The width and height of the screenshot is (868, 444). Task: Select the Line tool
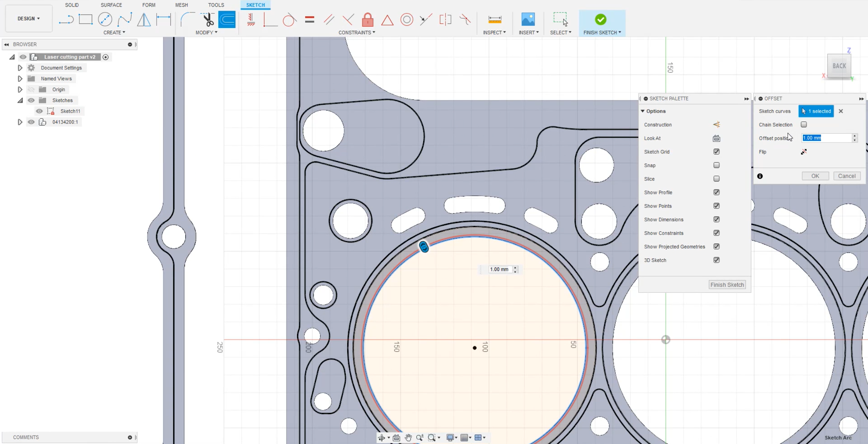(66, 19)
